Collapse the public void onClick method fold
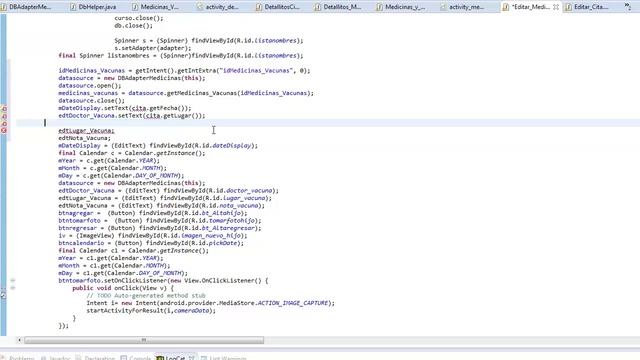The height and width of the screenshot is (360, 640). 13,288
